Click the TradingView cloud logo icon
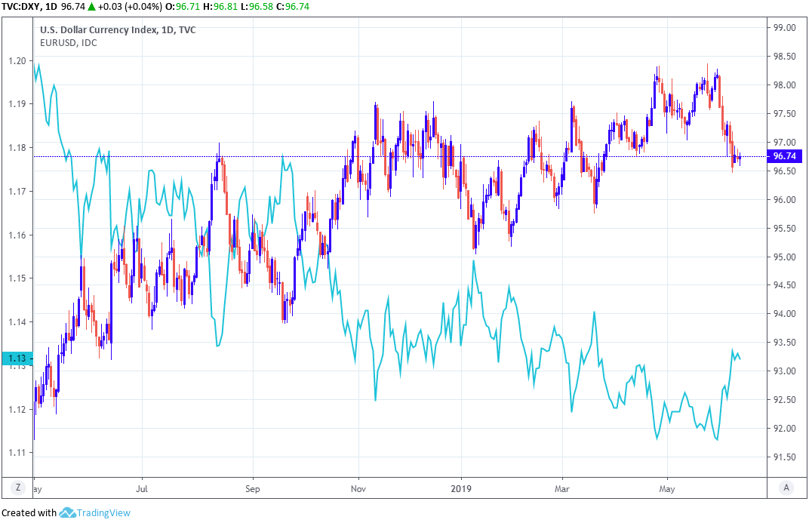Screen dimensions: 812x523 point(67,513)
